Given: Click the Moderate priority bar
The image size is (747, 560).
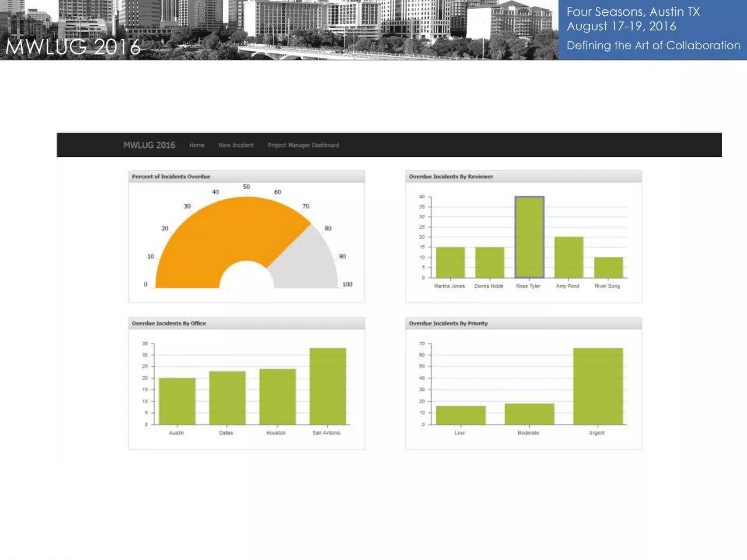Looking at the screenshot, I should pyautogui.click(x=529, y=414).
